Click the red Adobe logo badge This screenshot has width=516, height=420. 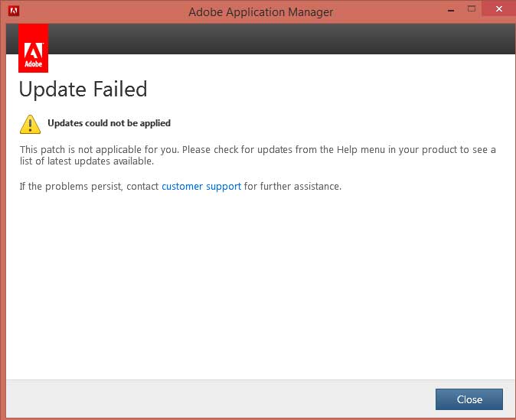coord(33,48)
